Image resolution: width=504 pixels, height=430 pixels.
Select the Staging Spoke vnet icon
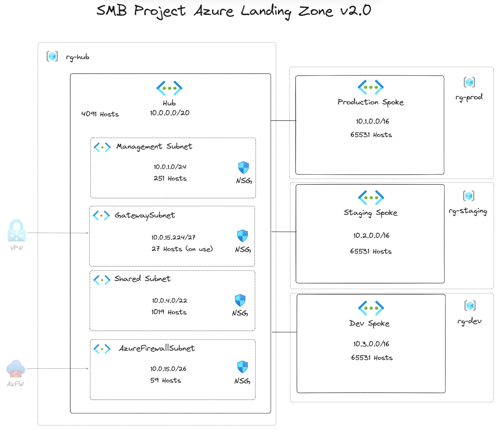coord(371,198)
